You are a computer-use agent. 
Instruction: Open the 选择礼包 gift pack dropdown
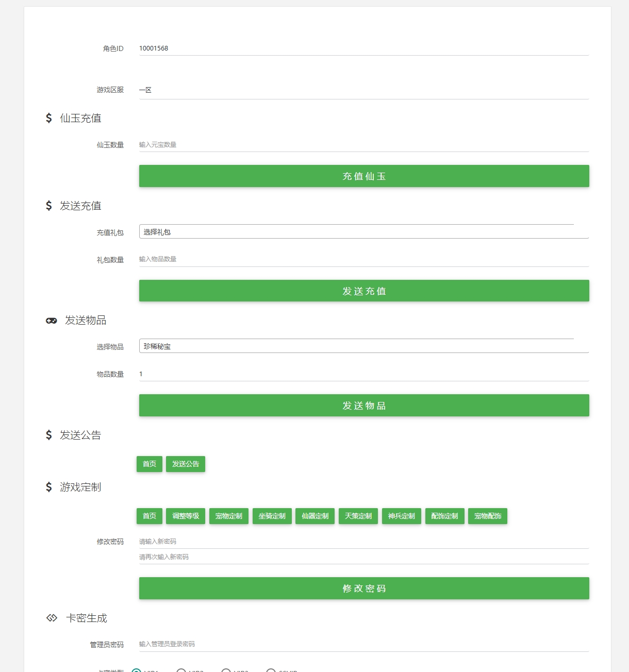[x=364, y=231]
